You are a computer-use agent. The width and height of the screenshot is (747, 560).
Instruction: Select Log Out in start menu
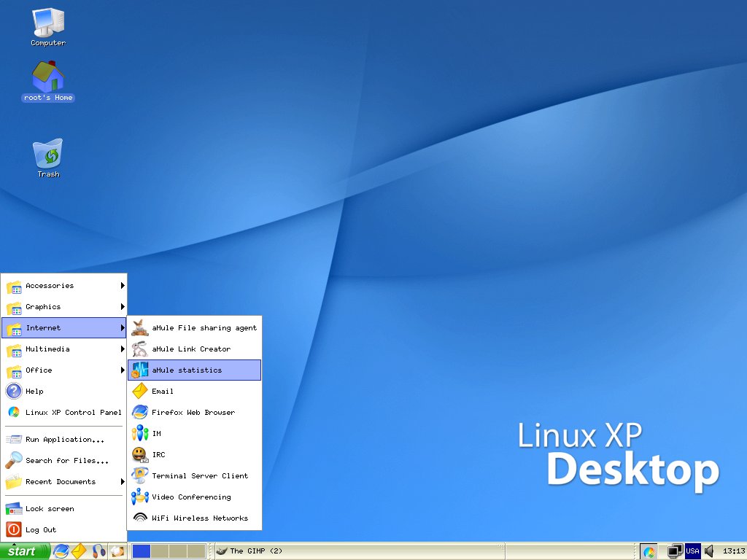[64, 529]
